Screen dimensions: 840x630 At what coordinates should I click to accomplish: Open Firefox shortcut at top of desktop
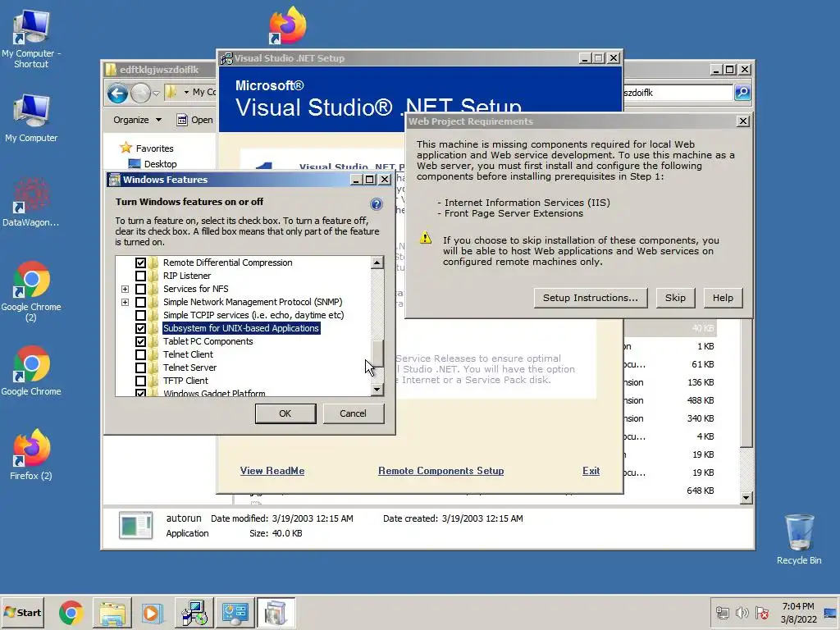288,25
